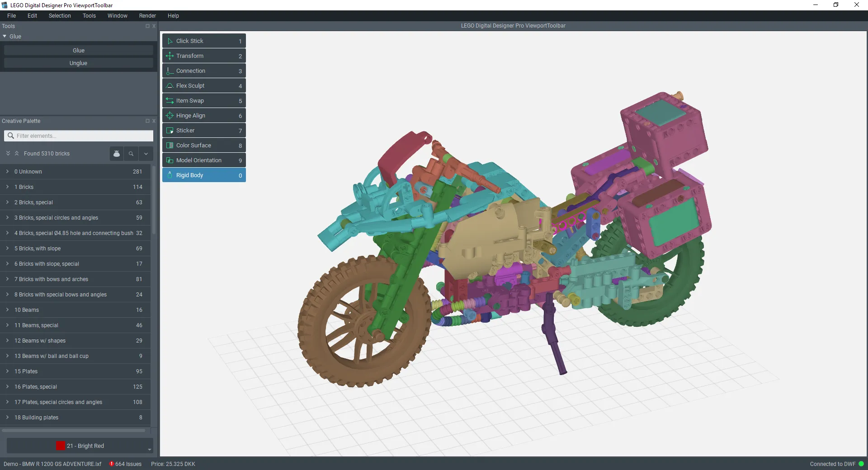Open the Help menu

tap(173, 15)
